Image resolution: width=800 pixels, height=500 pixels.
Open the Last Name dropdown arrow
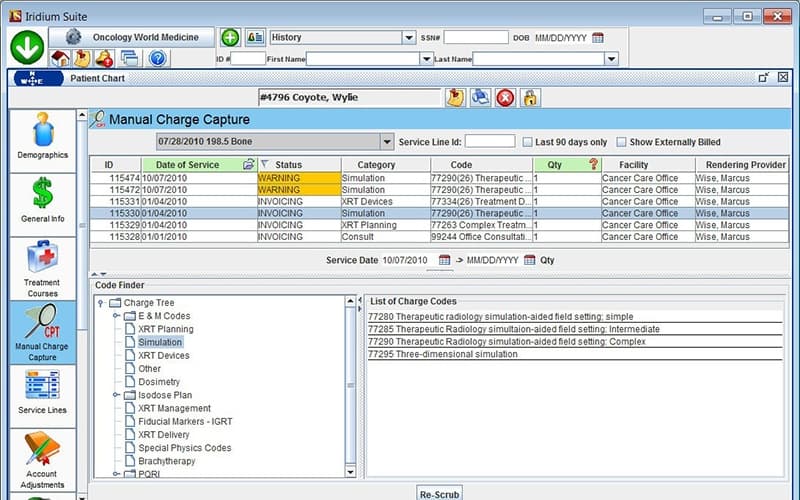click(611, 59)
